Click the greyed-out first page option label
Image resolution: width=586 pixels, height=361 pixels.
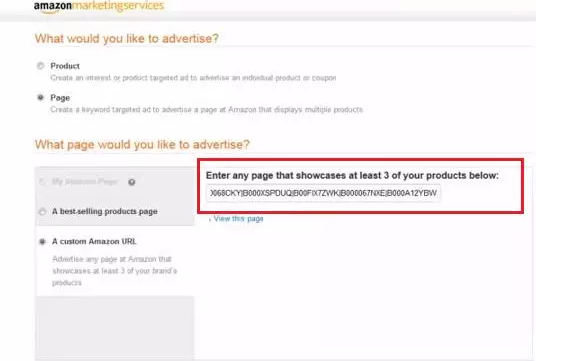click(85, 182)
